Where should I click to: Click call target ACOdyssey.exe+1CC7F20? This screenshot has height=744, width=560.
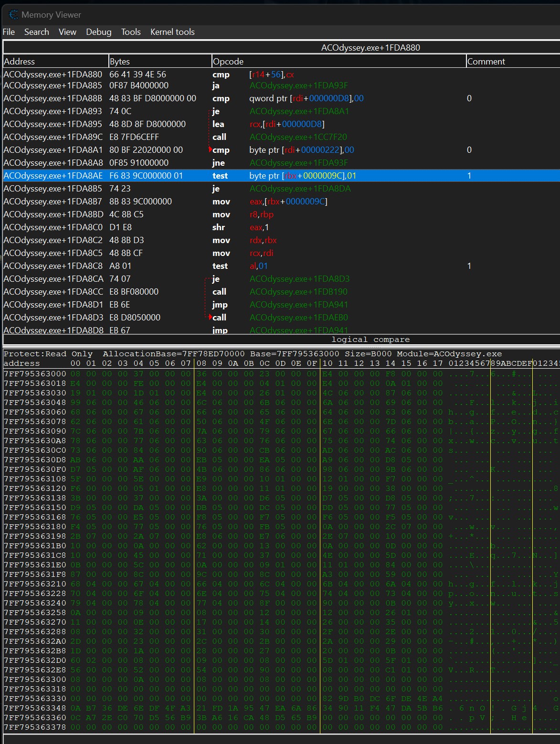pyautogui.click(x=298, y=137)
